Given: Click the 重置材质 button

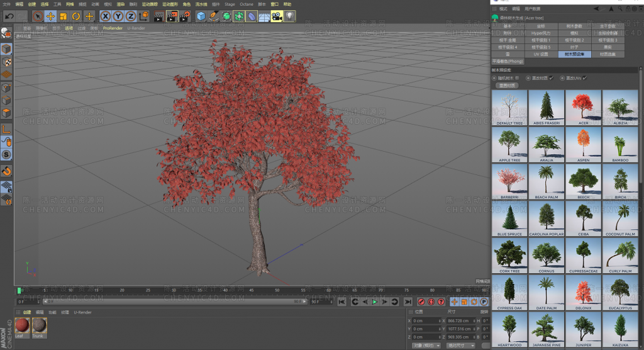Looking at the screenshot, I should click(506, 85).
